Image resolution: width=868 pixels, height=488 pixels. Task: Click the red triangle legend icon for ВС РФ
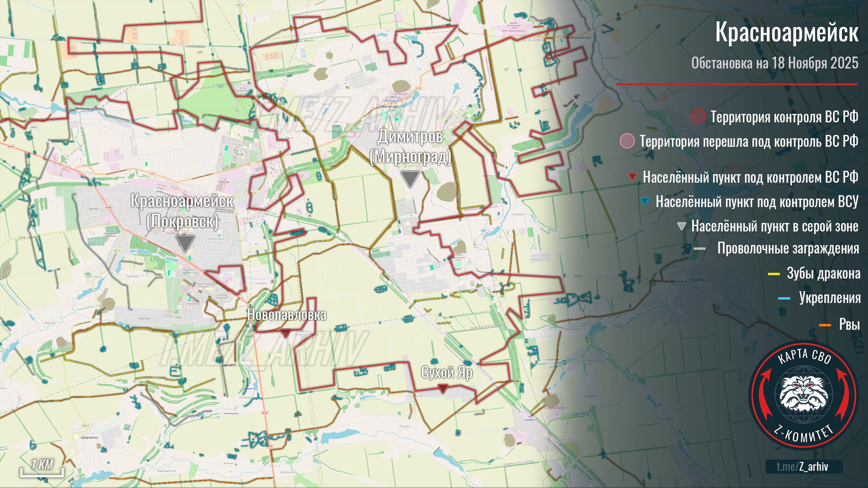coord(632,177)
